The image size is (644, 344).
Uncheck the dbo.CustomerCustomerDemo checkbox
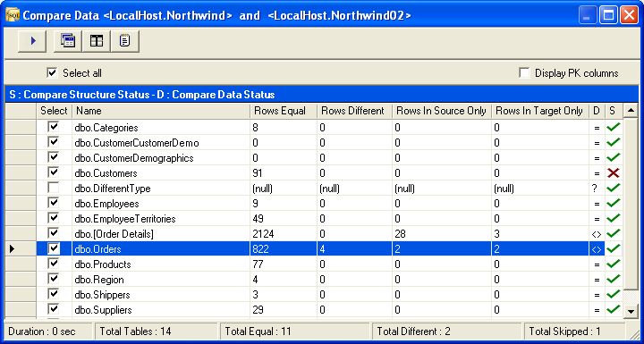pyautogui.click(x=54, y=142)
